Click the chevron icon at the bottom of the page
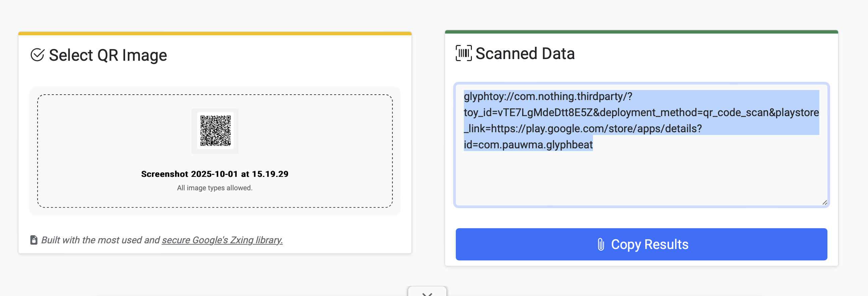The image size is (868, 296). tap(428, 294)
